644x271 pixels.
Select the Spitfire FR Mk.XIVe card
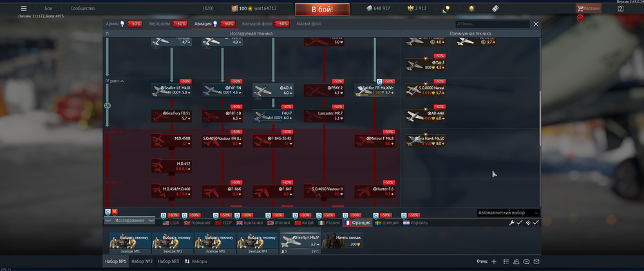pyautogui.click(x=375, y=90)
